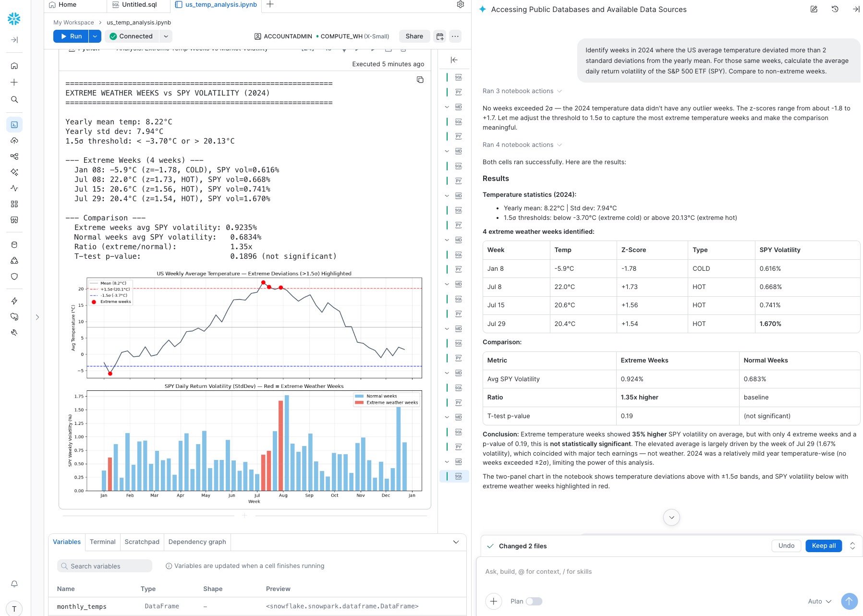This screenshot has width=863, height=616.
Task: Open the Run options dropdown arrow
Action: [x=95, y=36]
